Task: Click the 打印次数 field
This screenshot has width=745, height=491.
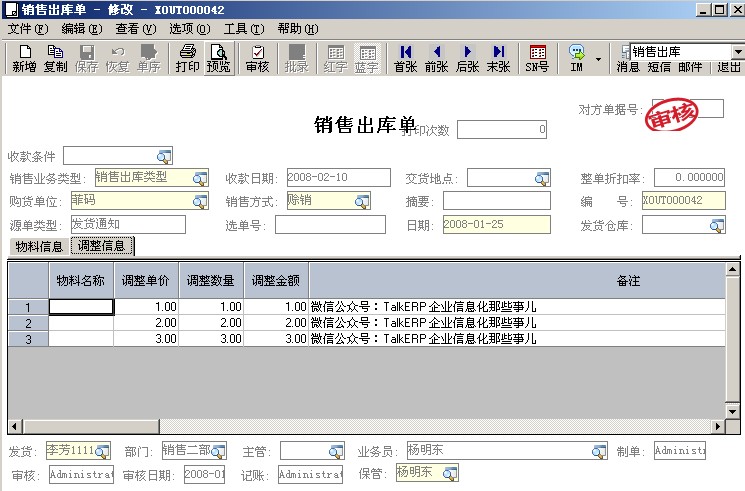Action: click(x=502, y=129)
